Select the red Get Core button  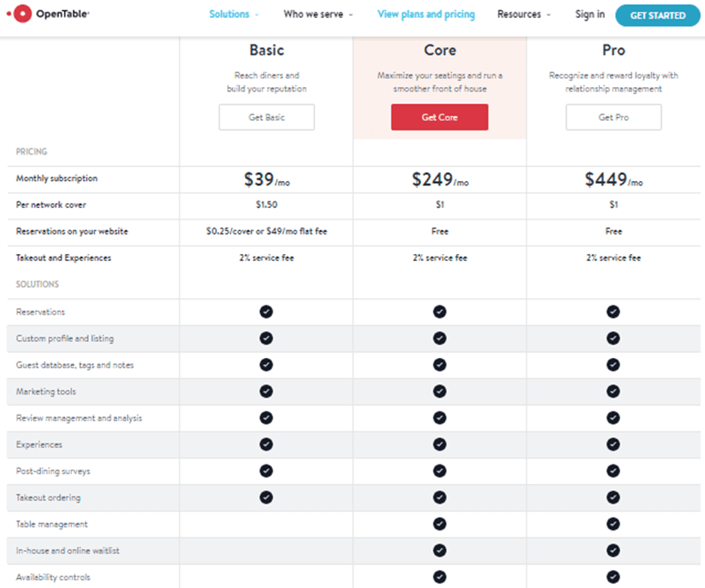click(x=440, y=117)
